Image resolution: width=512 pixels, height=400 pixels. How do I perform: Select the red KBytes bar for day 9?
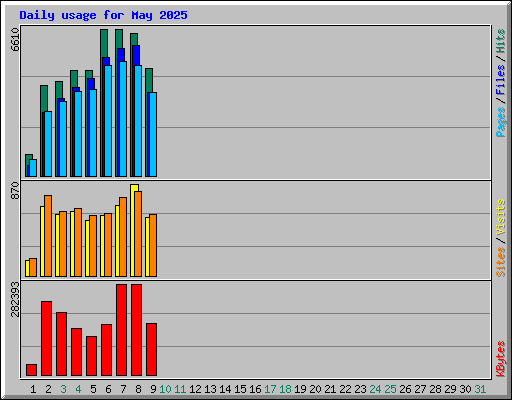151,349
